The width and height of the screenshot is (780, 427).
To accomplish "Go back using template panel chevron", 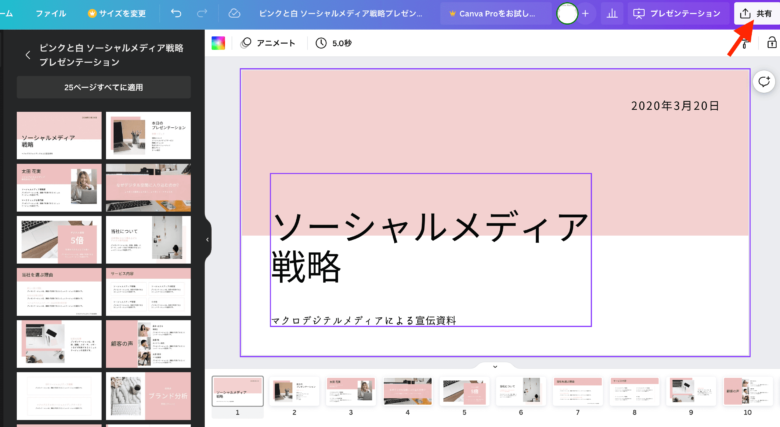I will click(28, 55).
